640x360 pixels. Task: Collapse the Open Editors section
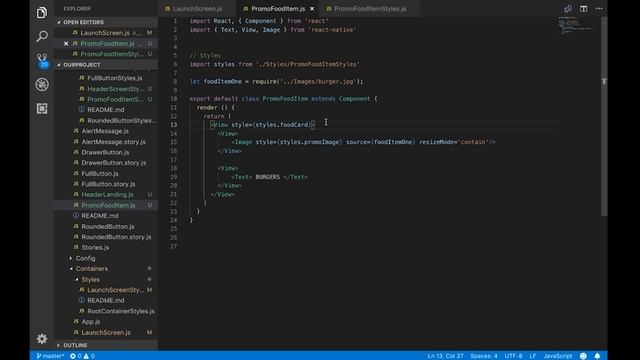[x=106, y=22]
